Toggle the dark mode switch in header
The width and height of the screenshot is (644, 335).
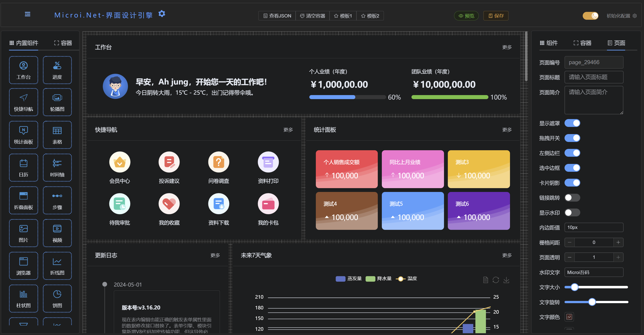(x=591, y=16)
